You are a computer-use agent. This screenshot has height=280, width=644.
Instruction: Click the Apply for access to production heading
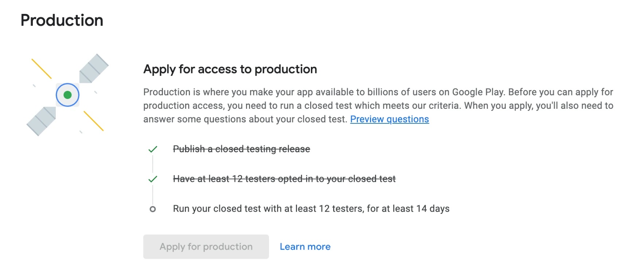(230, 69)
